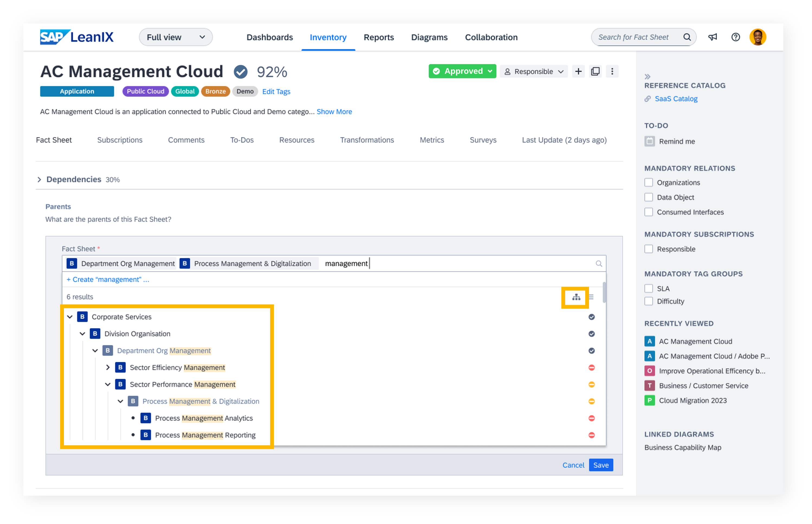
Task: Open the announcements megaphone icon
Action: click(712, 37)
